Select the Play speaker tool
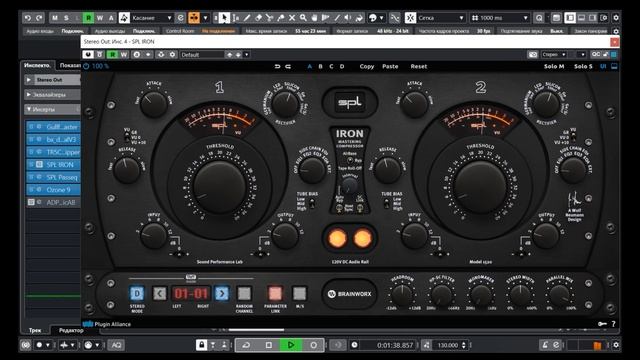The image size is (640, 360). 348,18
